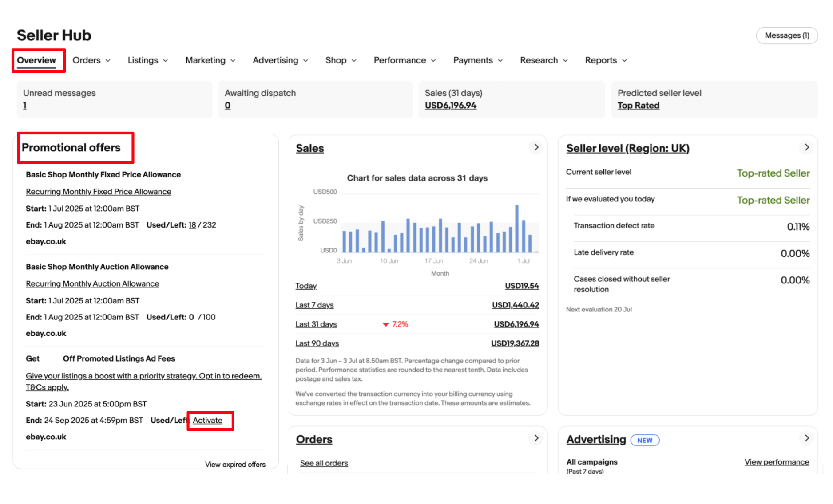
Task: Click USD1,440.42 seven-day amount
Action: tap(516, 305)
